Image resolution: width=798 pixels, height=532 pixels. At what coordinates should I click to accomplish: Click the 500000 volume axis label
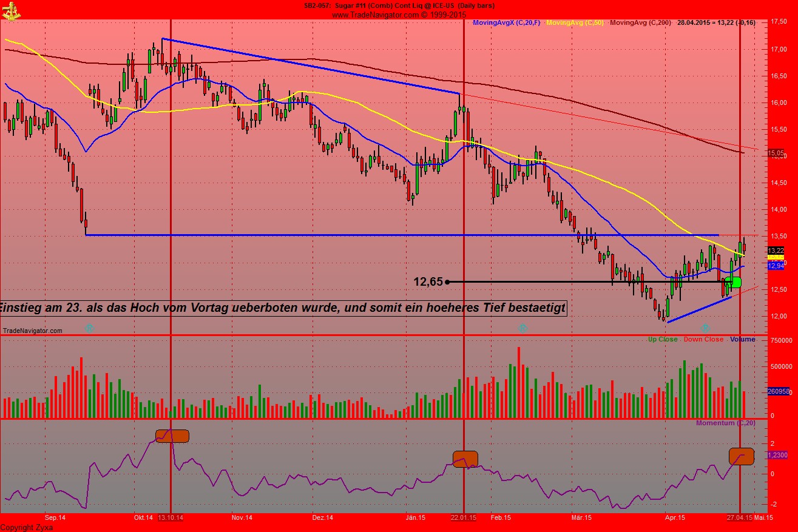tap(780, 366)
